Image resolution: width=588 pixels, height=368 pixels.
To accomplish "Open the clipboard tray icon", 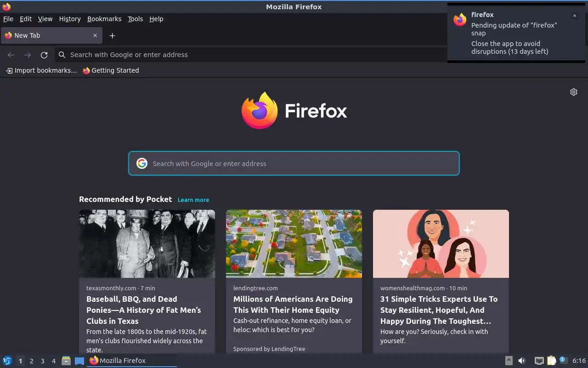I will point(551,361).
